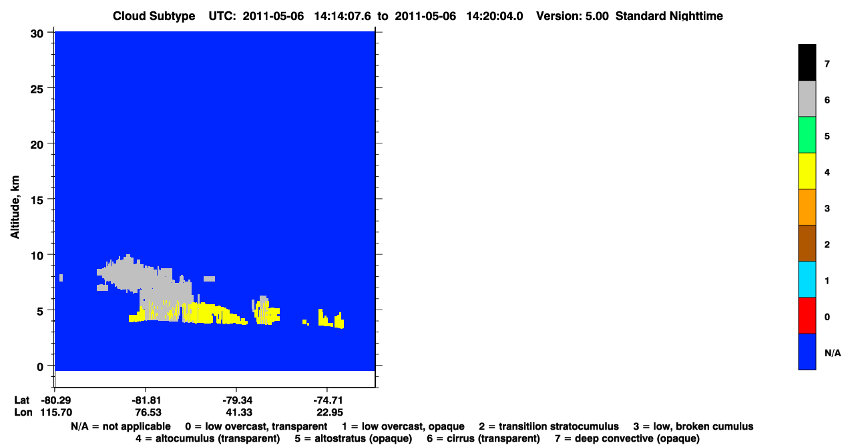Click the black color swatch labeled 7
The height and width of the screenshot is (445, 868).
(807, 63)
